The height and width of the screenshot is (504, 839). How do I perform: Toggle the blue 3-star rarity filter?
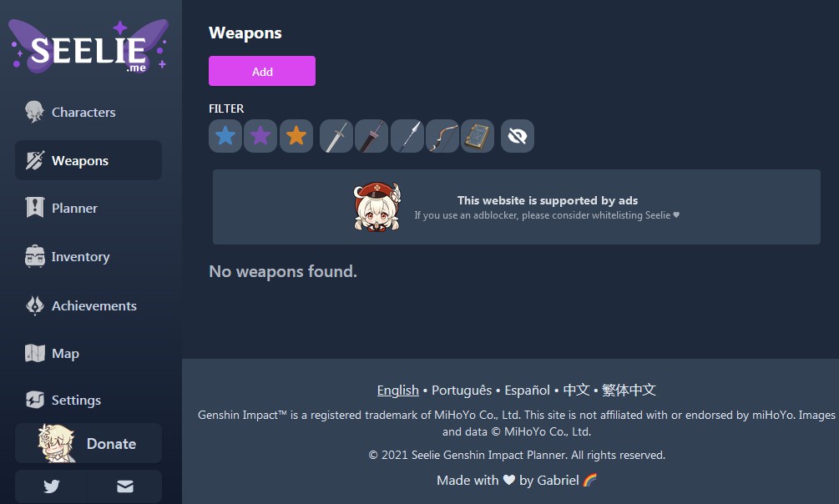pyautogui.click(x=225, y=136)
